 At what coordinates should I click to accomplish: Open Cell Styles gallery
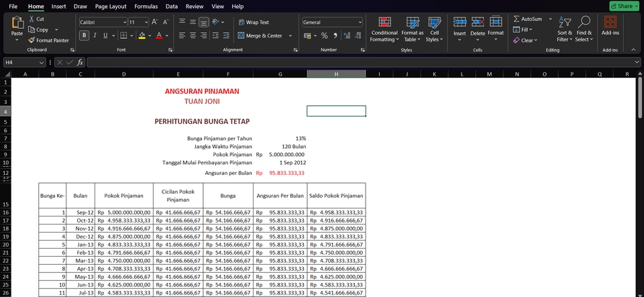point(435,29)
